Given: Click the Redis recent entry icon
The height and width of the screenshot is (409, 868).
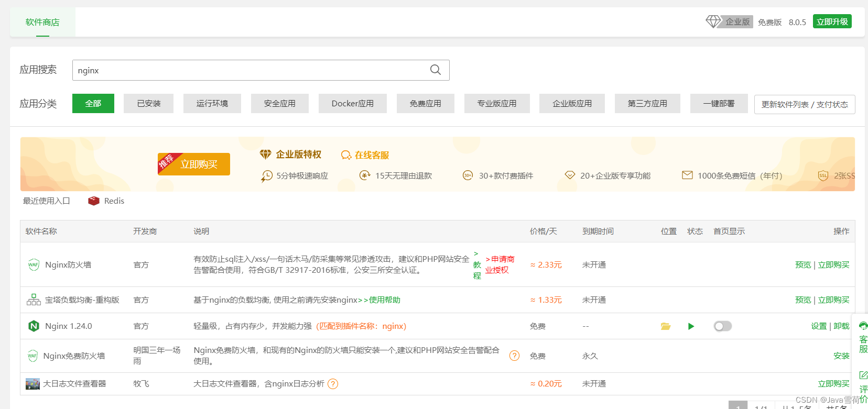Looking at the screenshot, I should 94,201.
